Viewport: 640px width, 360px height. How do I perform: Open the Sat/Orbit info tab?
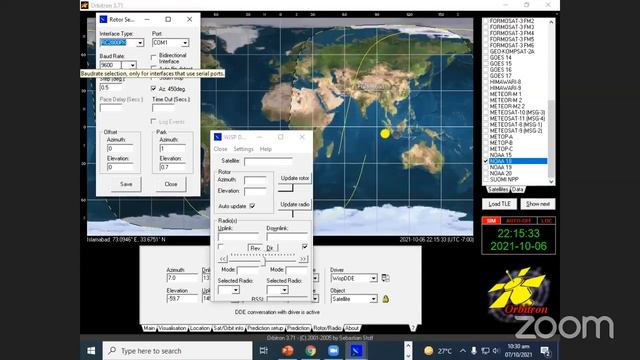(229, 328)
